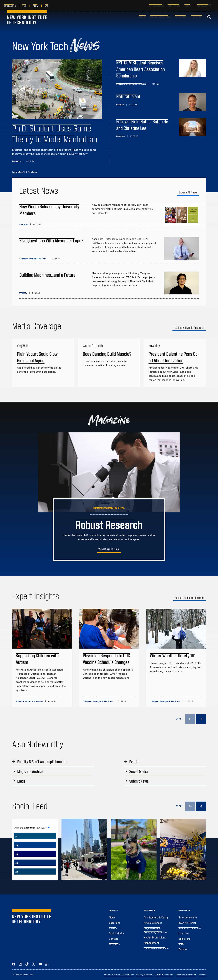This screenshot has width=218, height=980.
Task: Open the X (Twitter) icon in footer
Action: 33,964
